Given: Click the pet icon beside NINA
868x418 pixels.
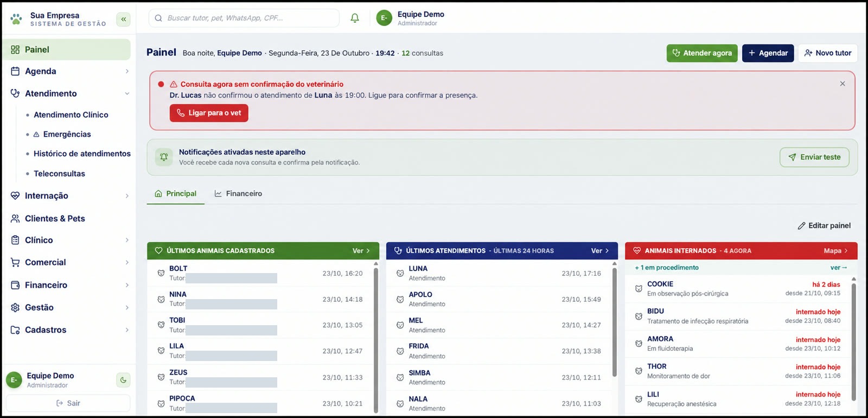Looking at the screenshot, I should (161, 299).
